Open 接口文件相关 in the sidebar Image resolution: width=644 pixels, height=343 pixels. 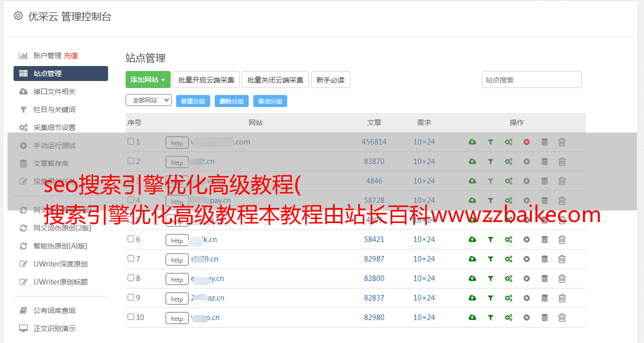pos(55,91)
